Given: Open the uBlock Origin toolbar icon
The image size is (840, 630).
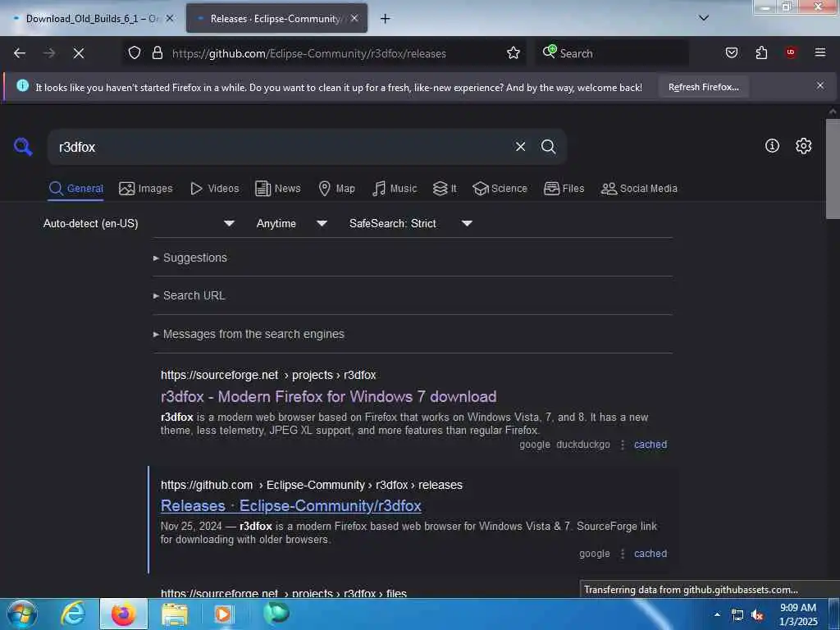Looking at the screenshot, I should click(x=791, y=52).
